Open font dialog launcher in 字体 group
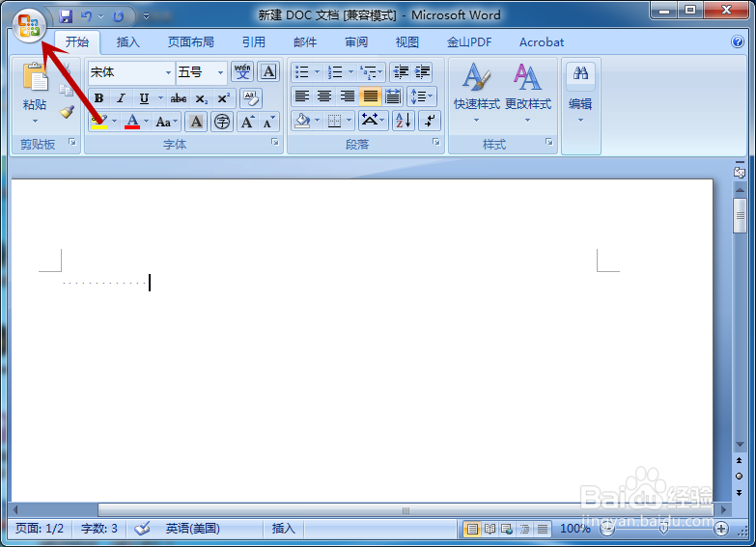The image size is (756, 547). (x=275, y=142)
